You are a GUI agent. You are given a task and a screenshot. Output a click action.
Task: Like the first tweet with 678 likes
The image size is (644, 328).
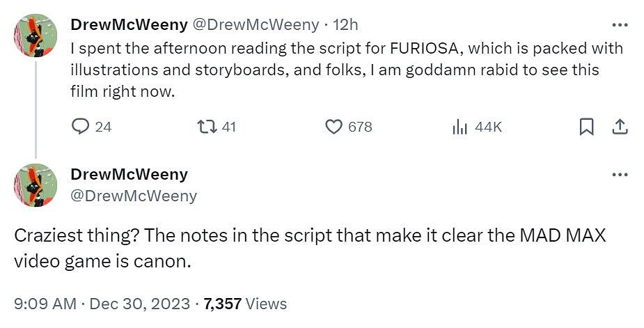335,127
